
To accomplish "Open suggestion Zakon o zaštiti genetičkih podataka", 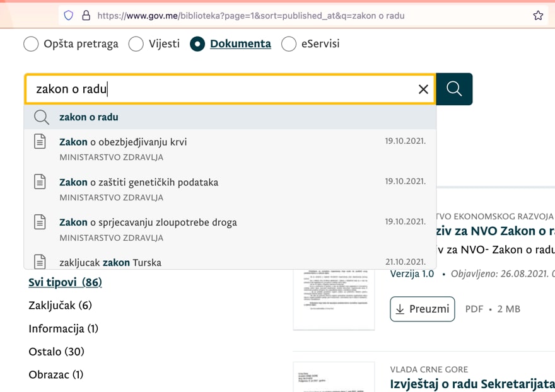I will click(230, 189).
